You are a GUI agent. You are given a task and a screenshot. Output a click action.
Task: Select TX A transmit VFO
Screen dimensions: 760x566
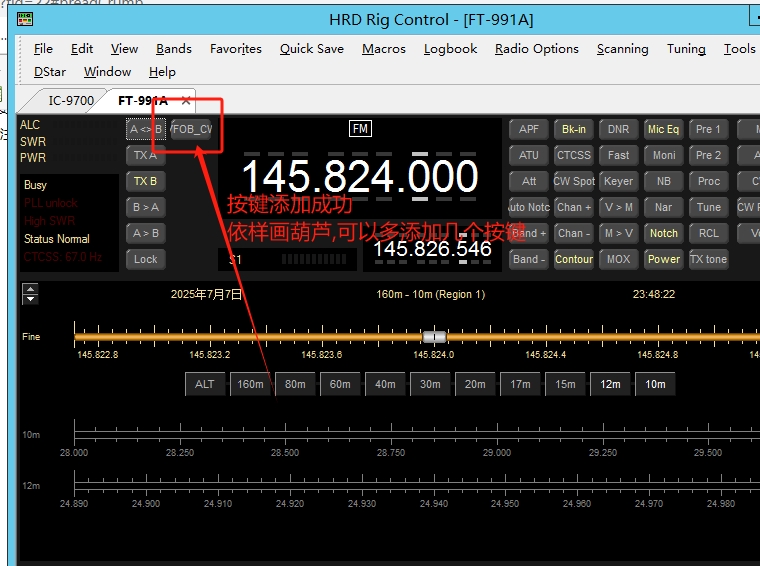(145, 156)
